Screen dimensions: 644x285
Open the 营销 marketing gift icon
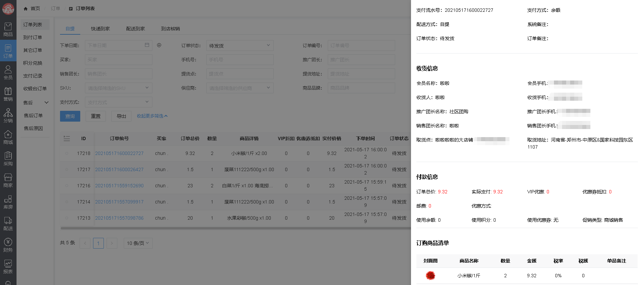tap(8, 94)
